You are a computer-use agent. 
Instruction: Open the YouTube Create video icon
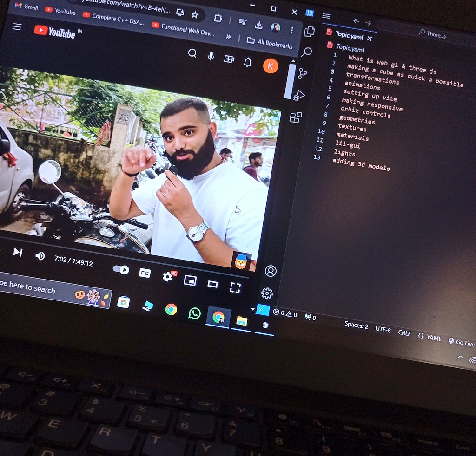[x=229, y=59]
